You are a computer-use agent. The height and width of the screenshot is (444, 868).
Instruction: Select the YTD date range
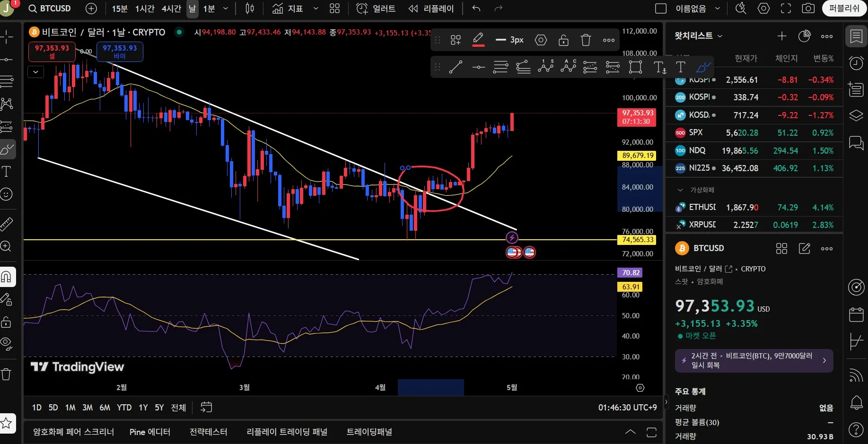click(x=124, y=408)
